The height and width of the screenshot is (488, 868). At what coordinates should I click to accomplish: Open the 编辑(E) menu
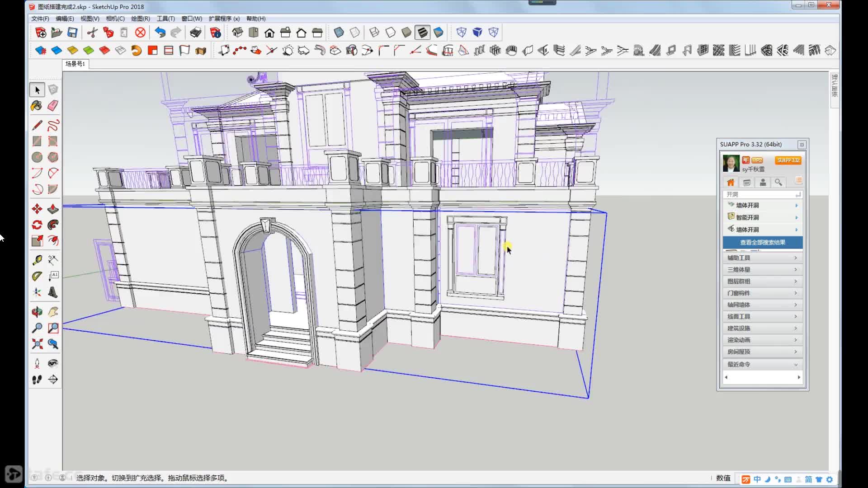click(65, 19)
